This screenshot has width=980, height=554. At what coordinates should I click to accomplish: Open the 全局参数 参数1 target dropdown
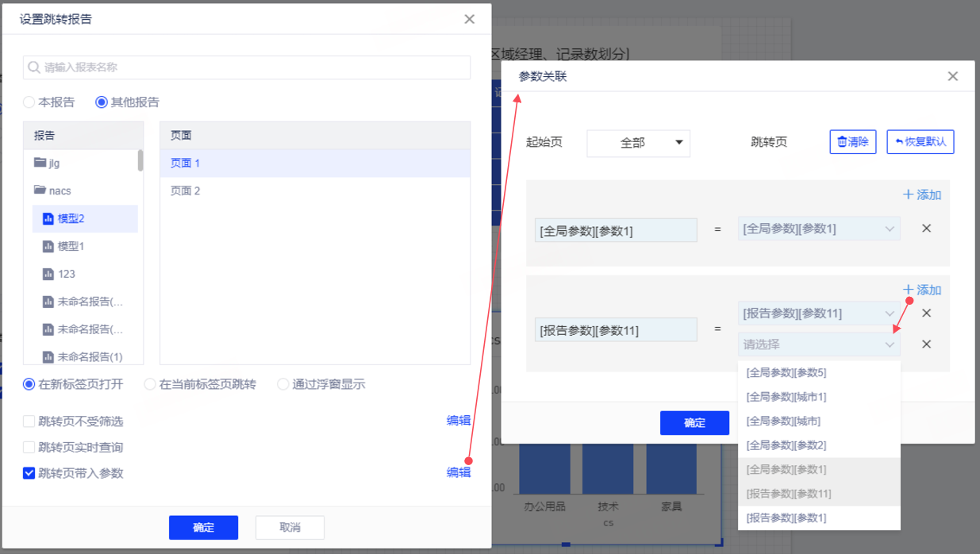818,229
